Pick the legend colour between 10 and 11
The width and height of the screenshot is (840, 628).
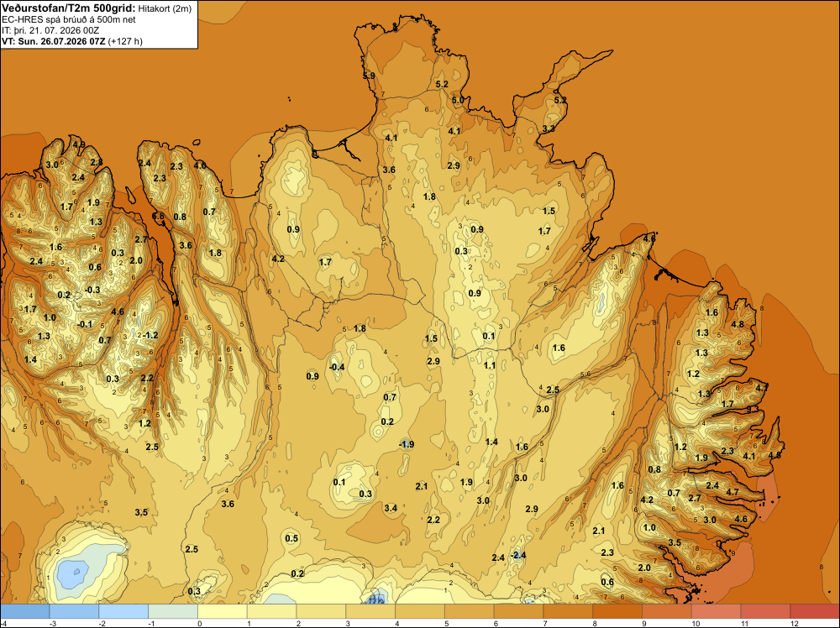click(717, 611)
